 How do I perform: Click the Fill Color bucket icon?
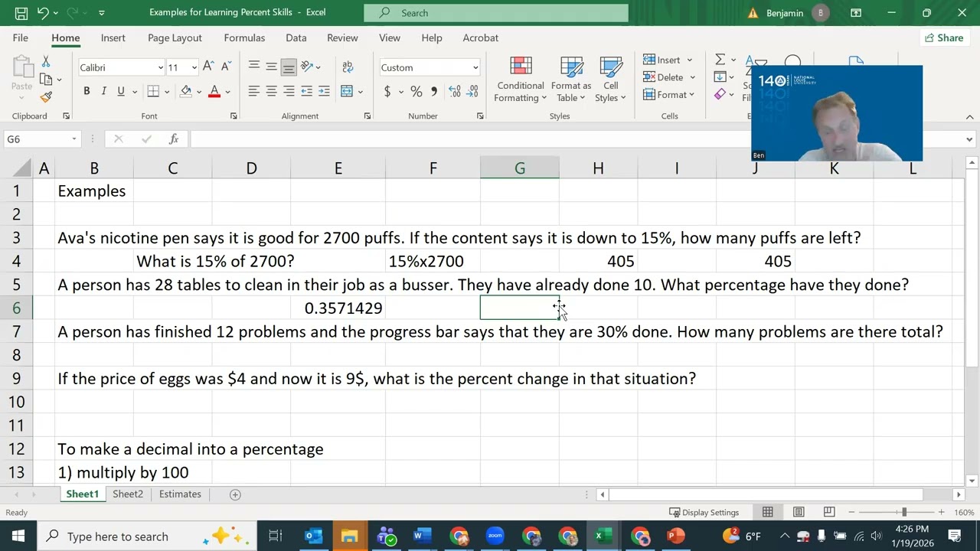(186, 91)
